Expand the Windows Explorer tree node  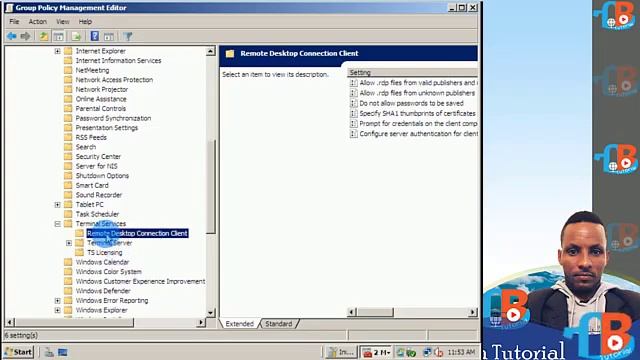58,310
